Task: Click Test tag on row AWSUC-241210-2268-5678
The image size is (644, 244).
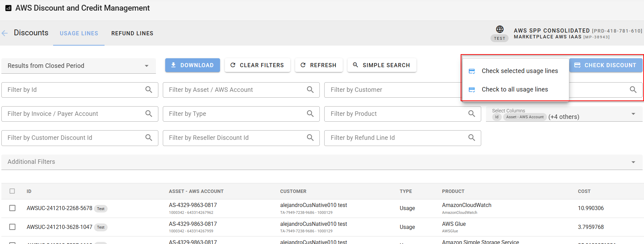Action: point(101,208)
